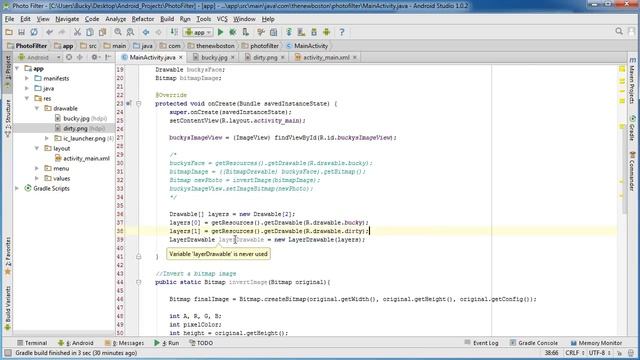The image size is (640, 360).
Task: Click scroll from source target icon
Action: click(69, 57)
